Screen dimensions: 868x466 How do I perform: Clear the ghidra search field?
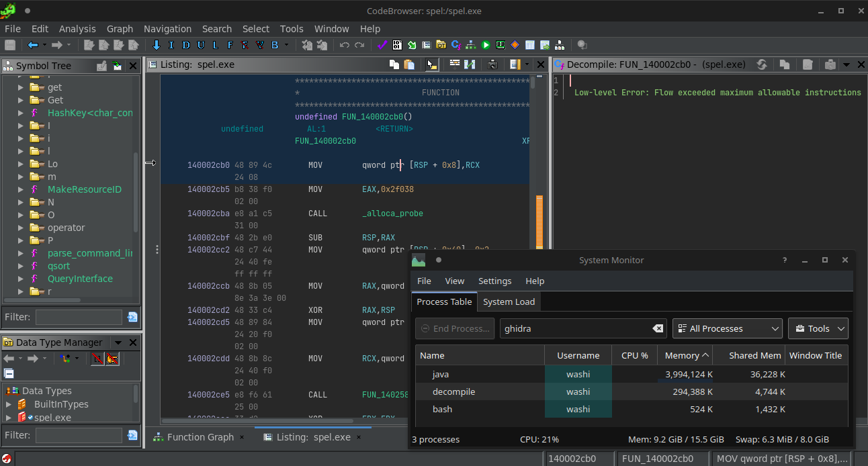[658, 328]
